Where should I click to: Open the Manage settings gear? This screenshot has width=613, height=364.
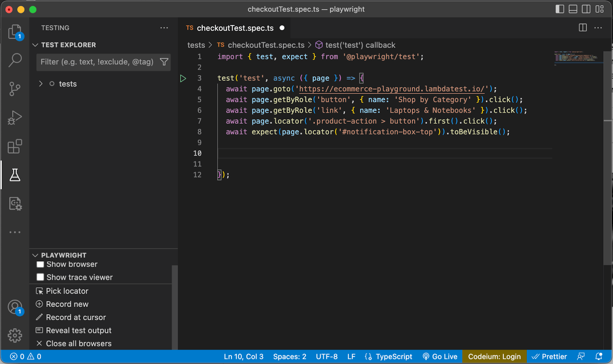coord(15,335)
